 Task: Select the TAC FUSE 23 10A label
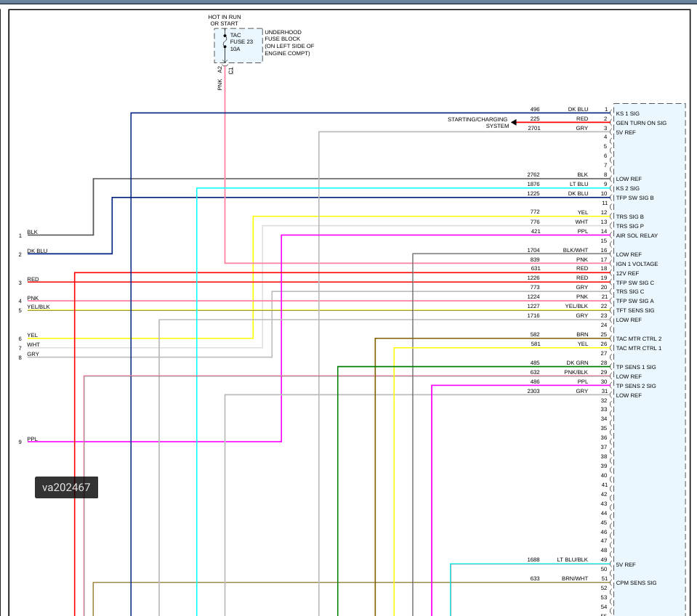point(241,41)
